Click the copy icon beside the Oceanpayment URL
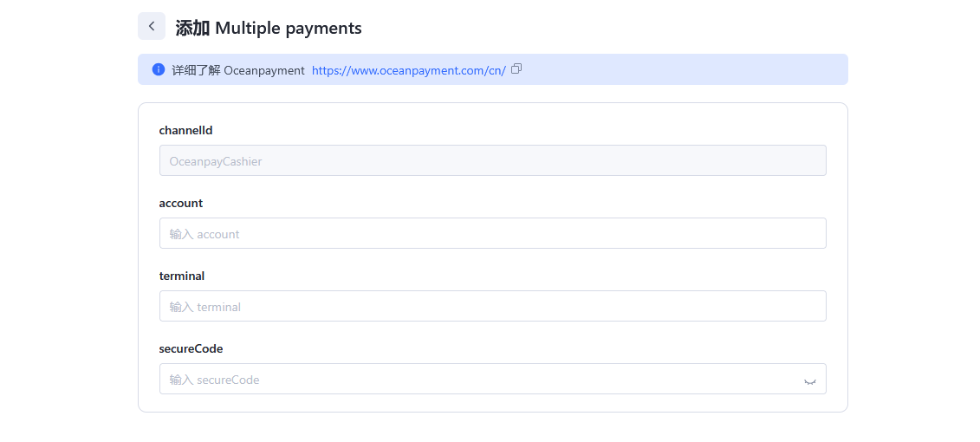The image size is (980, 442). (516, 69)
